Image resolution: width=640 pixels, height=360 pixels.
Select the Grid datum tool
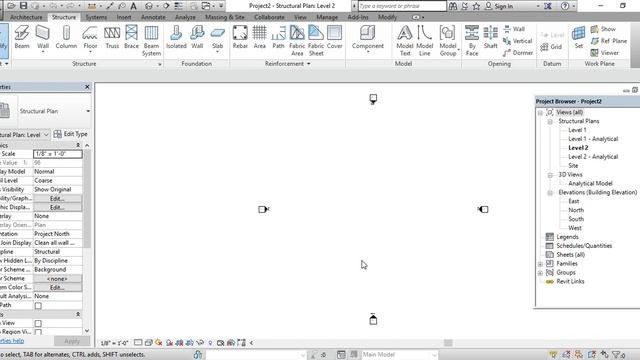(x=552, y=47)
